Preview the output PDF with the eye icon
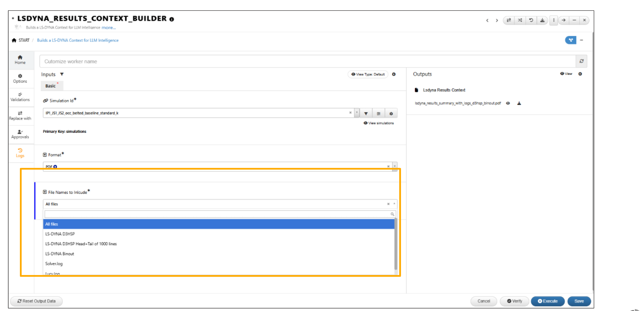 pyautogui.click(x=508, y=103)
